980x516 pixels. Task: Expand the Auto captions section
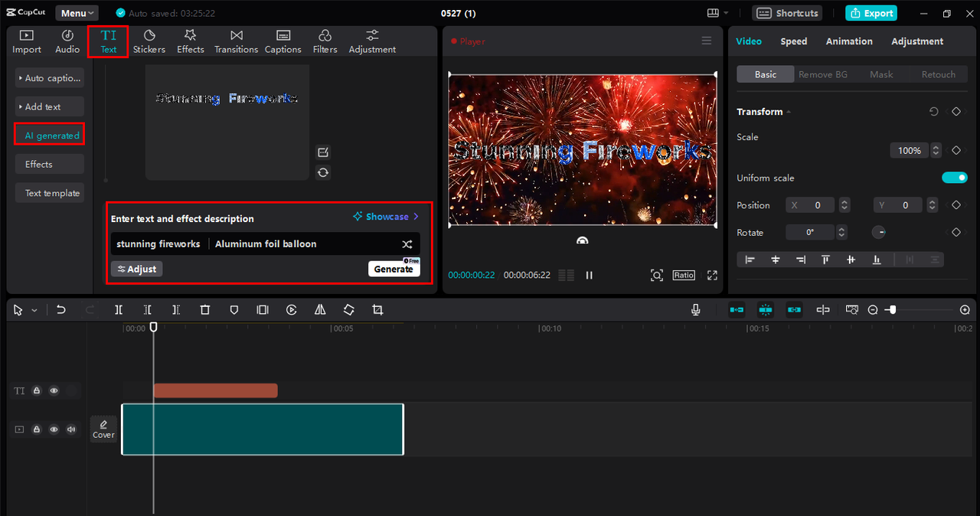50,78
